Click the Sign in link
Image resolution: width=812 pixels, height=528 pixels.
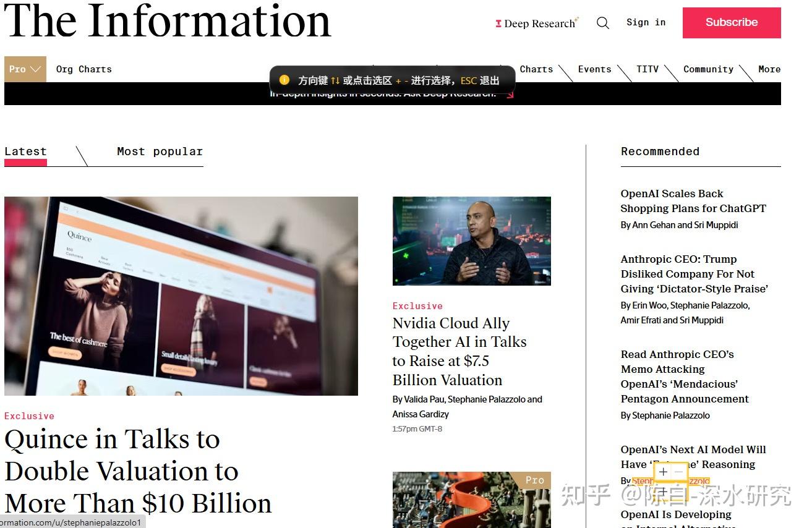pos(646,22)
